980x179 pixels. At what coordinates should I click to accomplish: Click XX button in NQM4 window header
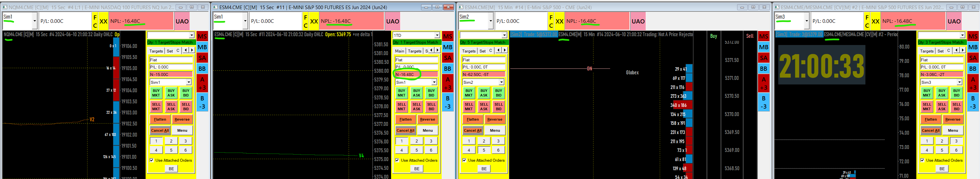tap(103, 21)
